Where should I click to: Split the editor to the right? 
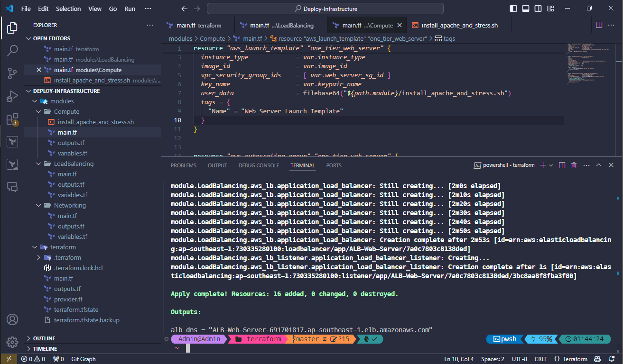(599, 25)
